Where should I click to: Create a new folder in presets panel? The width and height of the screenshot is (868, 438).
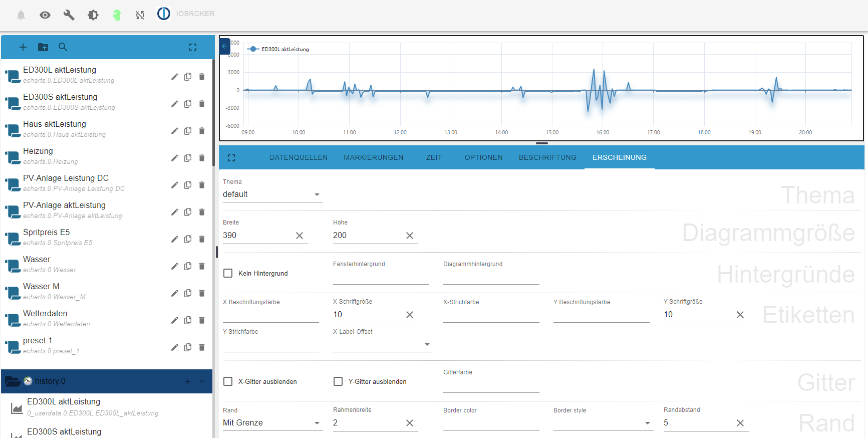[43, 47]
